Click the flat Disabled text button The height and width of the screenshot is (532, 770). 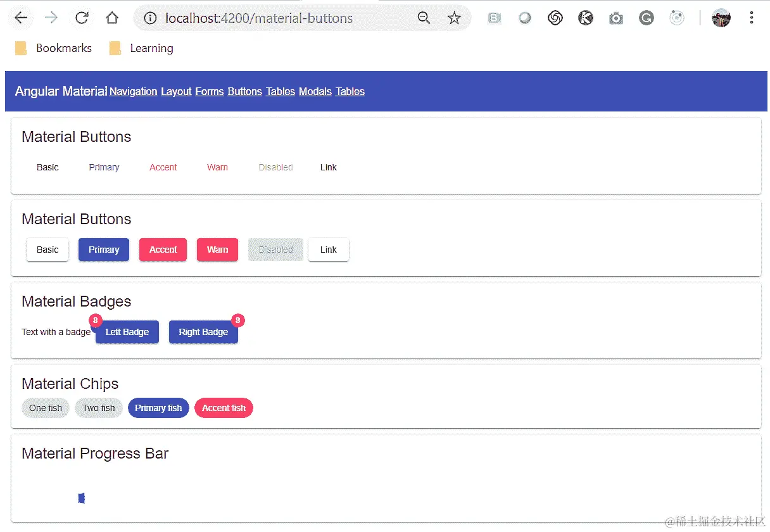click(x=275, y=167)
